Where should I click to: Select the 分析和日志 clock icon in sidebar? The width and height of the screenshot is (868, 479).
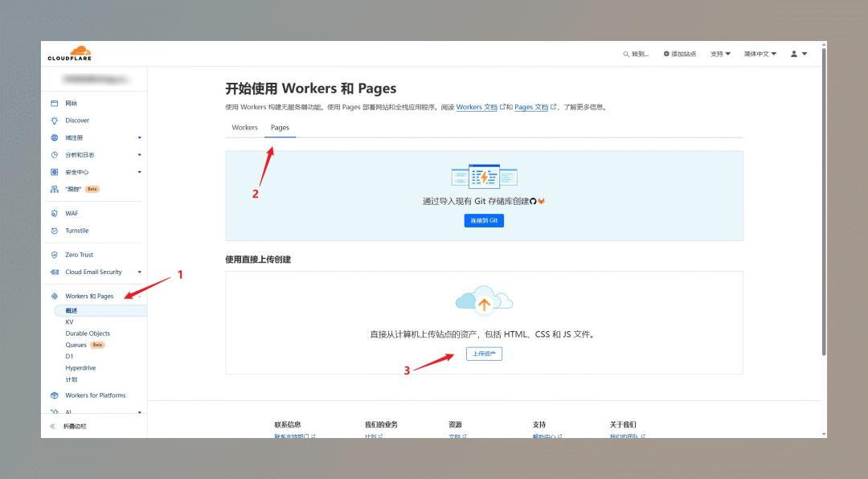55,155
